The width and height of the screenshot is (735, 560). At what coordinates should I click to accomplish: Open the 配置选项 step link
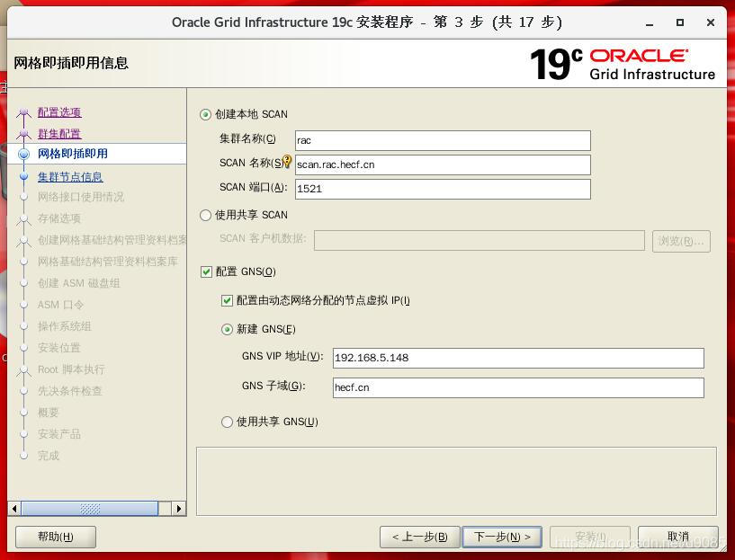59,112
